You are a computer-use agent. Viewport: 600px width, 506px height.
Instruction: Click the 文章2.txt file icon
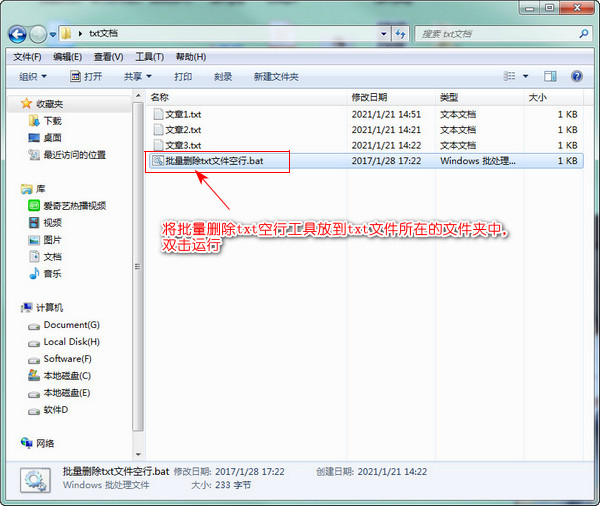[x=158, y=129]
